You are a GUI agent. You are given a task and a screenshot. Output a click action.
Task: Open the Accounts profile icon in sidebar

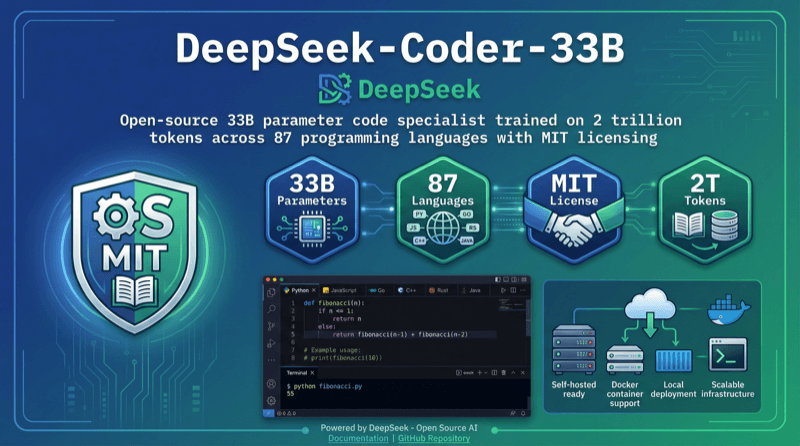[271, 384]
